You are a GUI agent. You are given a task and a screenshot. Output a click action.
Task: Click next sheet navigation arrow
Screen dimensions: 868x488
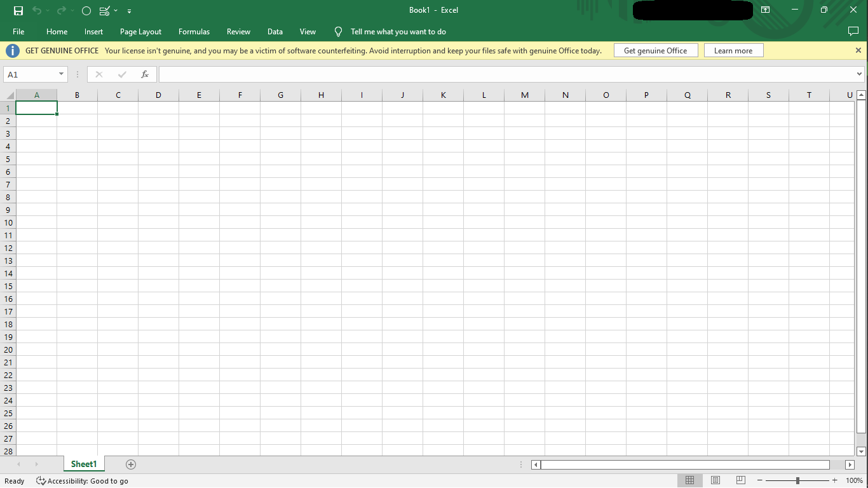pyautogui.click(x=36, y=464)
